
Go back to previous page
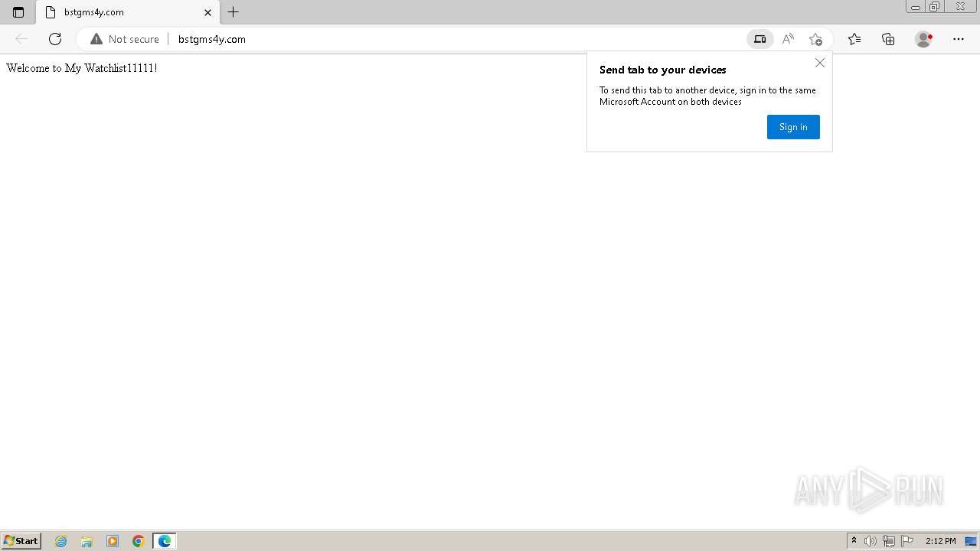21,39
